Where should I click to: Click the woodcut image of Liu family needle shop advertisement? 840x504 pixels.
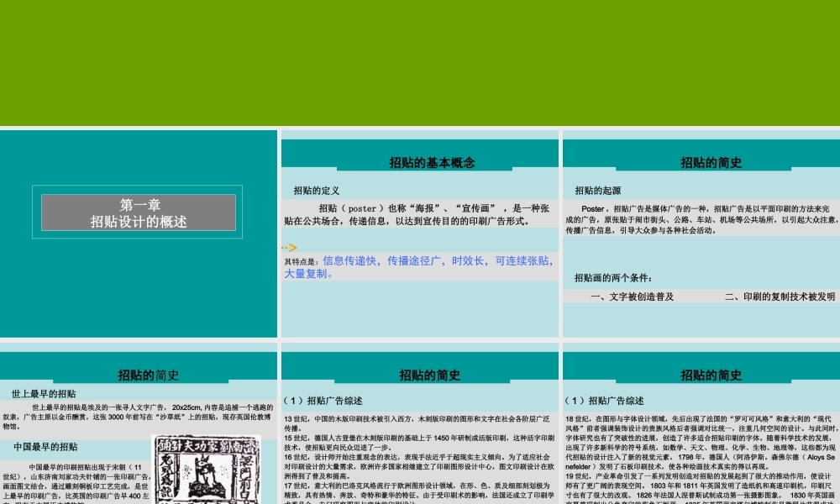coord(207,470)
